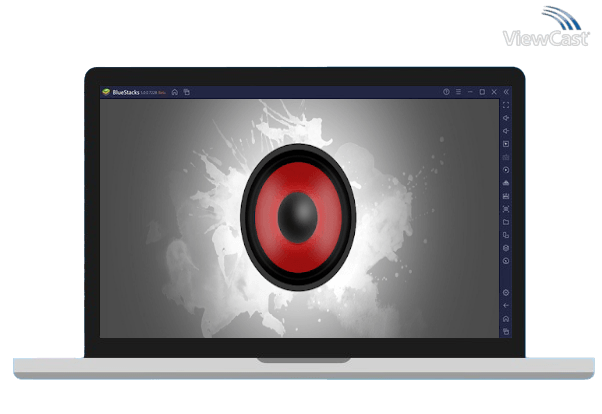Click the lock cursor icon in sidebar
Screen dimensions: 602x414
click(506, 144)
